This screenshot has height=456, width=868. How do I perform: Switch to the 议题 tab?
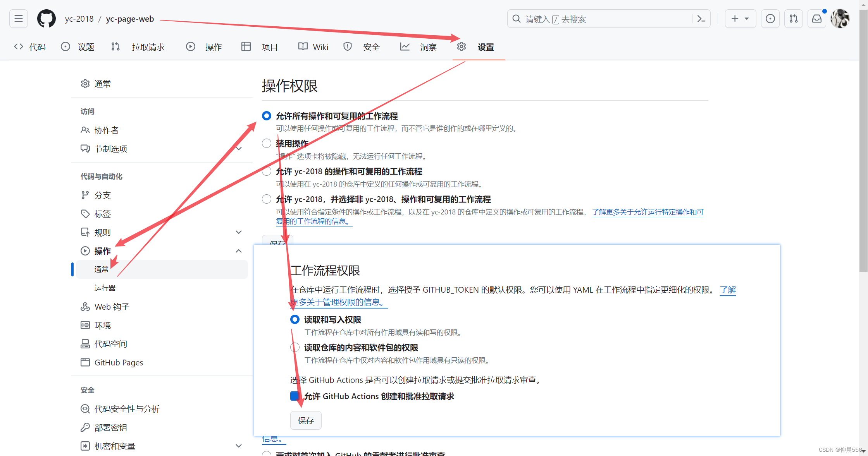point(77,47)
